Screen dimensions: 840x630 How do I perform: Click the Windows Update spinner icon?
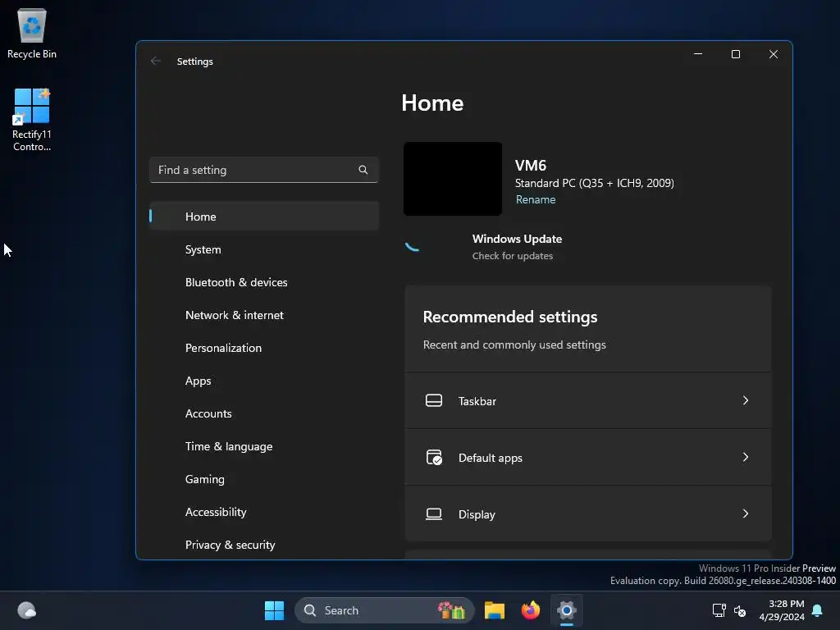tap(413, 246)
